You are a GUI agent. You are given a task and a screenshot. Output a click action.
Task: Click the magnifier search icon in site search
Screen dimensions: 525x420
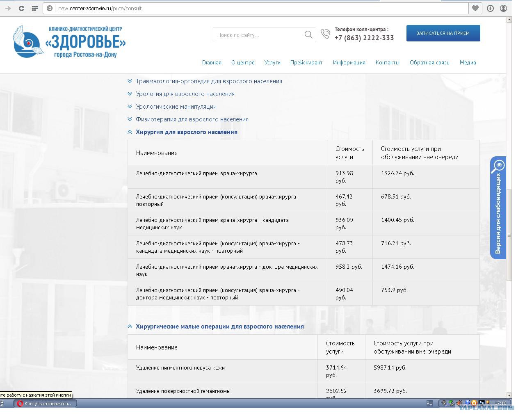[308, 35]
